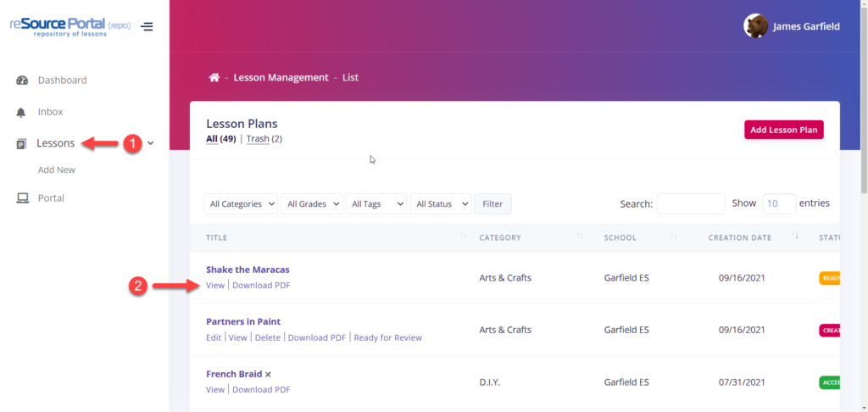
Task: Expand the Lessons menu chevron
Action: point(151,143)
